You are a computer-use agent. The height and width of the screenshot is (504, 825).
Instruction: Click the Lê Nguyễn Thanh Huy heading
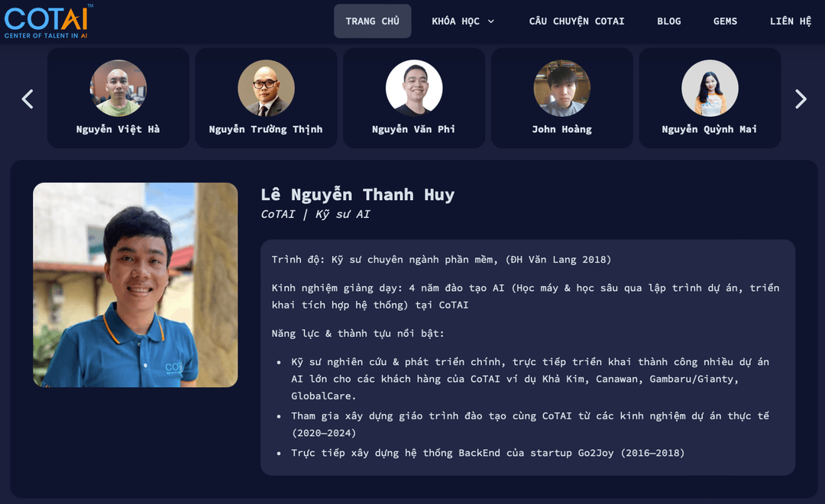tap(357, 195)
